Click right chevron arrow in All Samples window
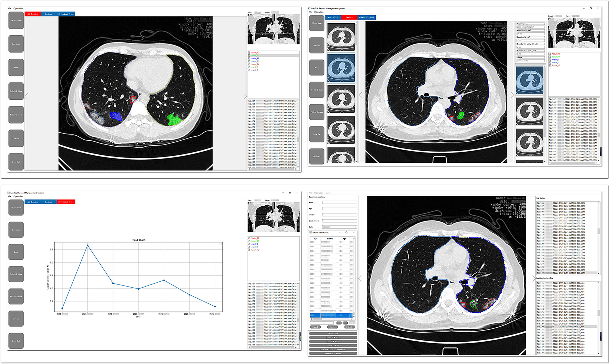The width and height of the screenshot is (609, 364). click(245, 97)
